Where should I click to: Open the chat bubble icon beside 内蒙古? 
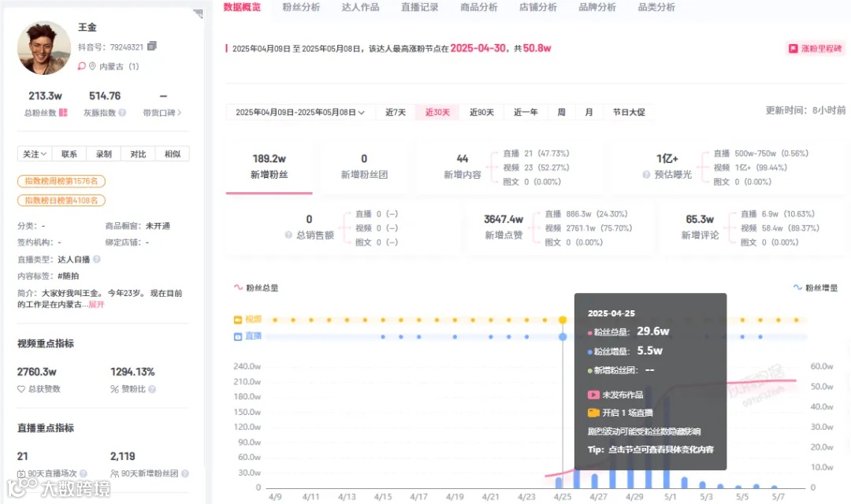[81, 66]
